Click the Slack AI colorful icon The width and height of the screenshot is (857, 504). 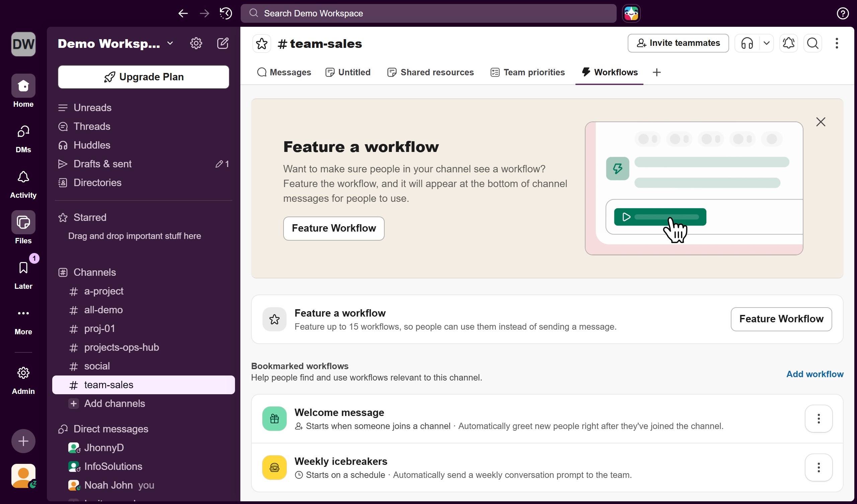tap(631, 13)
